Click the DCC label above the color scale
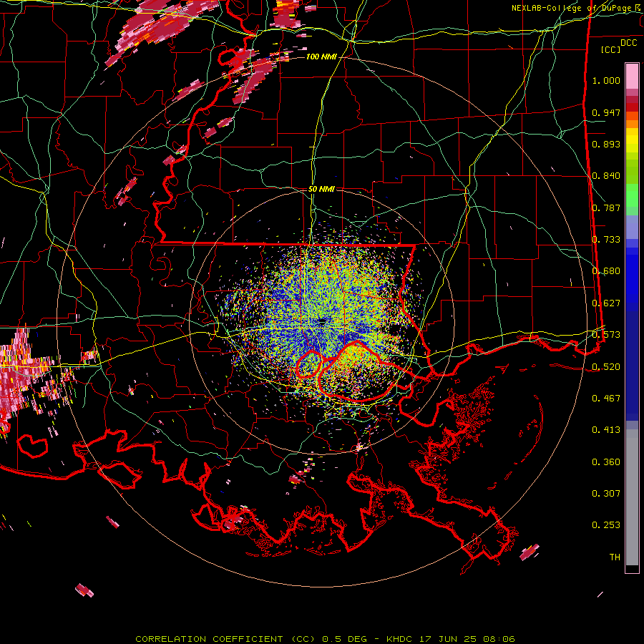Viewport: 644px width, 644px height. (628, 42)
